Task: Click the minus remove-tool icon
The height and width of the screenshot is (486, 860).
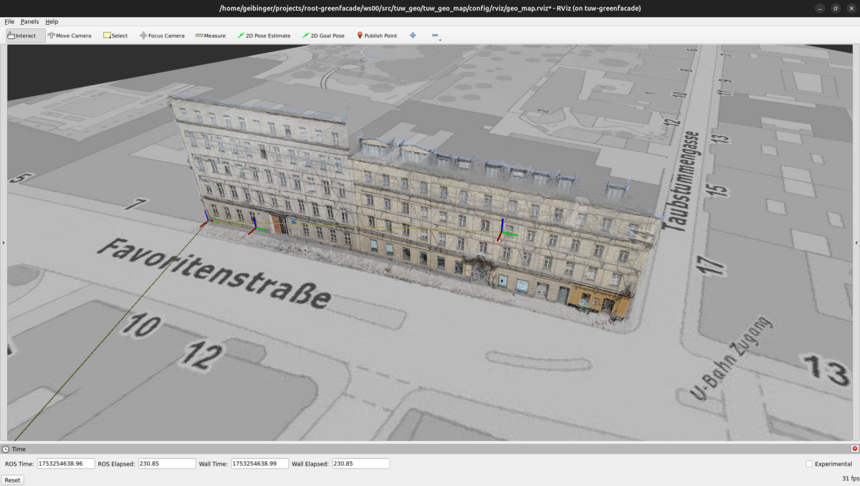Action: (x=435, y=36)
